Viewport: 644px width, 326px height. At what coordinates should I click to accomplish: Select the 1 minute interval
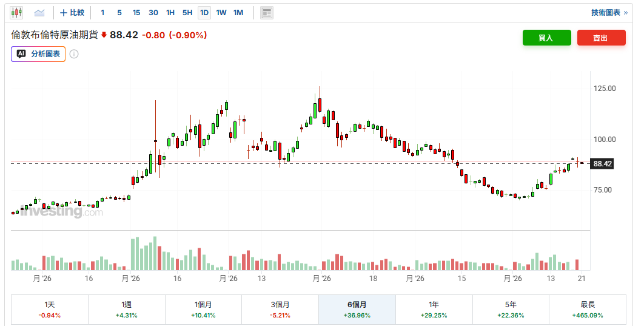point(102,13)
